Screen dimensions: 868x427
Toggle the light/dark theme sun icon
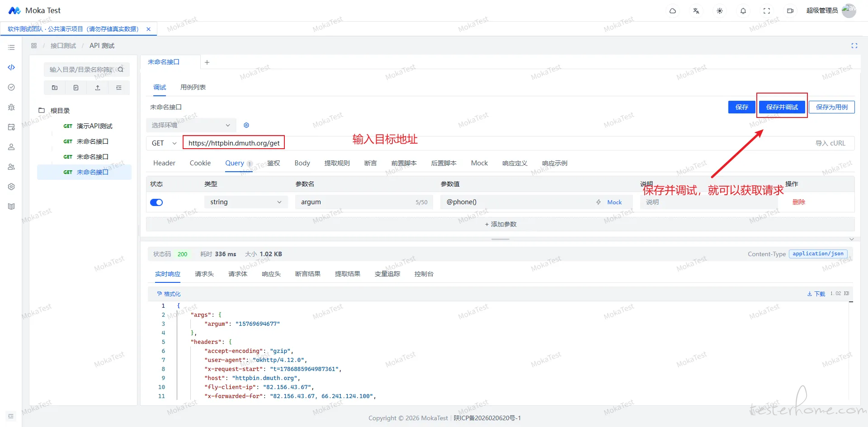click(x=720, y=11)
